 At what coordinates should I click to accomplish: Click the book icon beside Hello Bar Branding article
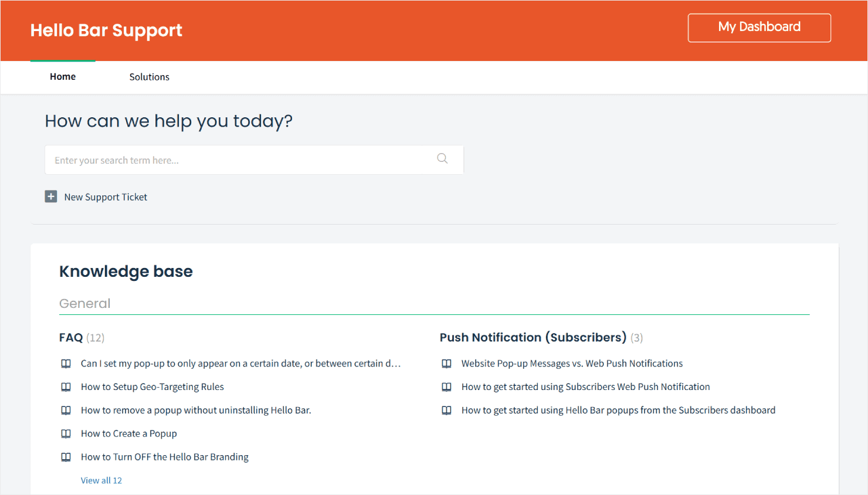(x=66, y=457)
